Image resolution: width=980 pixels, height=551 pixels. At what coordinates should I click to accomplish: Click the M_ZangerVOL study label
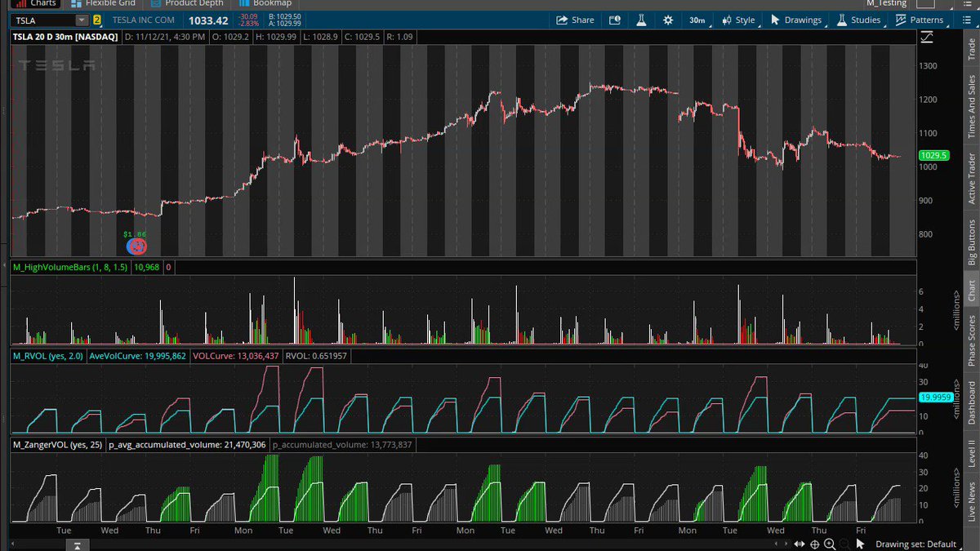pyautogui.click(x=56, y=445)
